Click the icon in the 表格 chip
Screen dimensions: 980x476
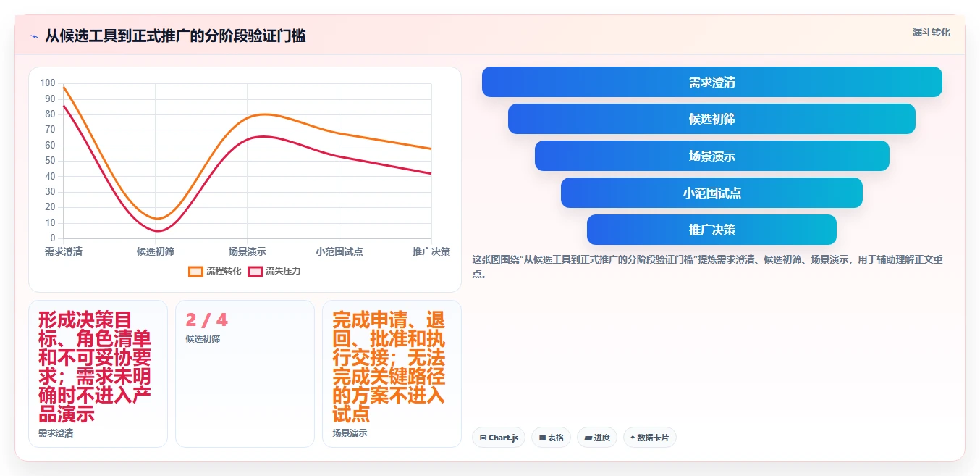pos(542,438)
